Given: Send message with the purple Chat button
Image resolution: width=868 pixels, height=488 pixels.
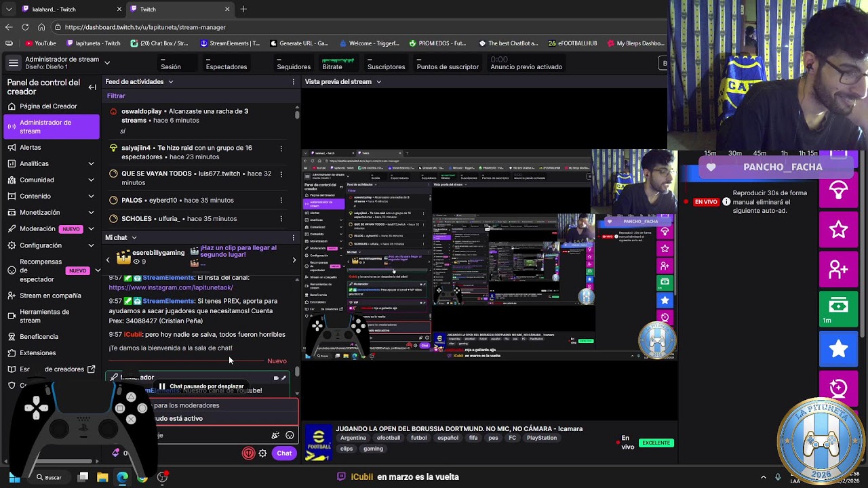Looking at the screenshot, I should tap(284, 453).
